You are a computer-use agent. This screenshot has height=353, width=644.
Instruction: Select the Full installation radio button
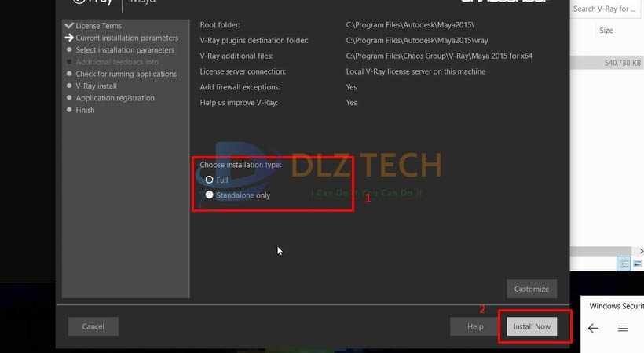[x=209, y=180]
